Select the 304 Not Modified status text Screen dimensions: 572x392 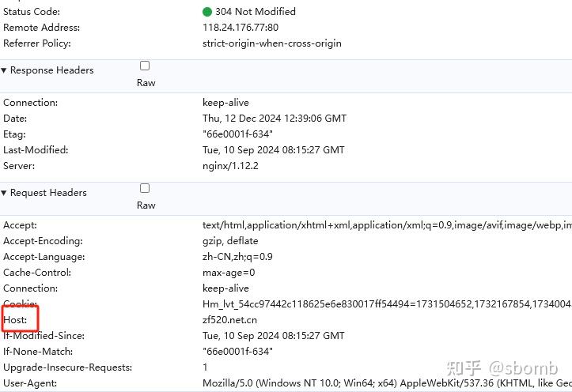pos(256,12)
